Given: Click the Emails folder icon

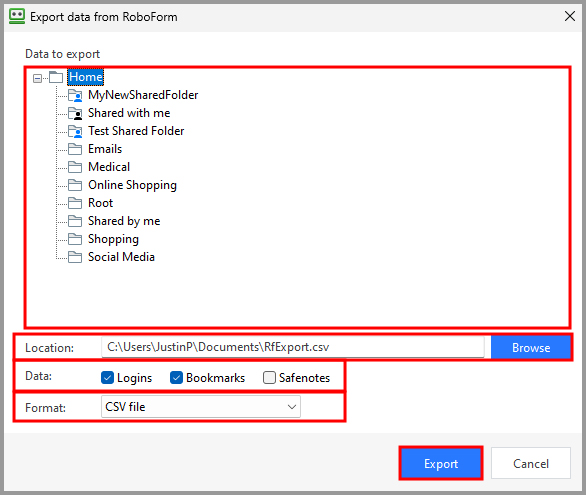Looking at the screenshot, I should (75, 149).
